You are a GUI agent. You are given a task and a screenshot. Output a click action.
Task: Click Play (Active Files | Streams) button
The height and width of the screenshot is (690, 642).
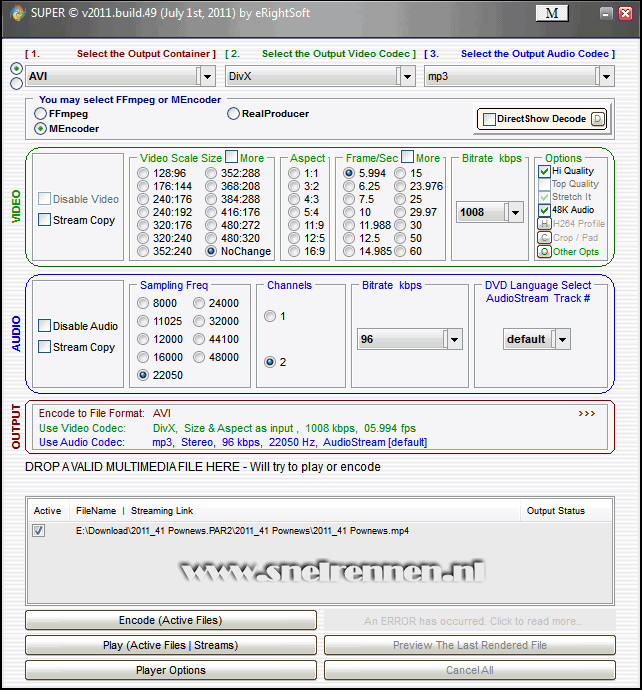click(171, 645)
